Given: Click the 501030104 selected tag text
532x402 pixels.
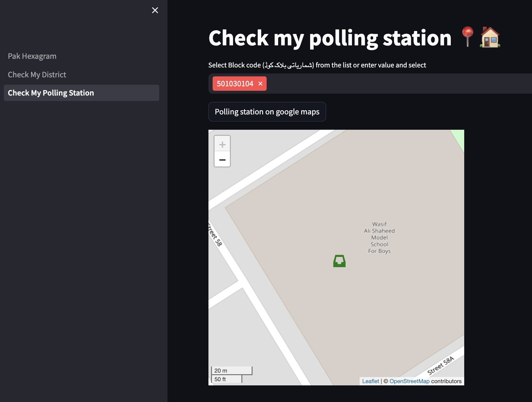Looking at the screenshot, I should (x=235, y=84).
